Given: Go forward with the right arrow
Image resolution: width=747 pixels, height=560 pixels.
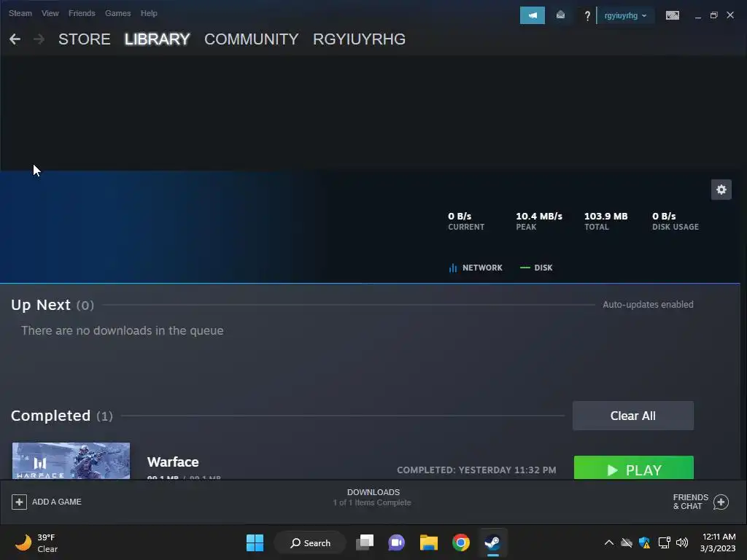Looking at the screenshot, I should (x=39, y=39).
